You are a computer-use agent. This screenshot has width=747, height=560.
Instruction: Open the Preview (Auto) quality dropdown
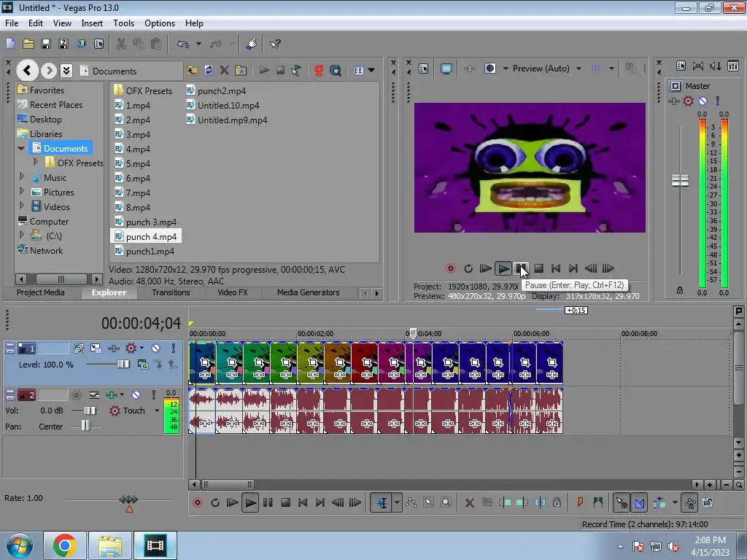(578, 69)
